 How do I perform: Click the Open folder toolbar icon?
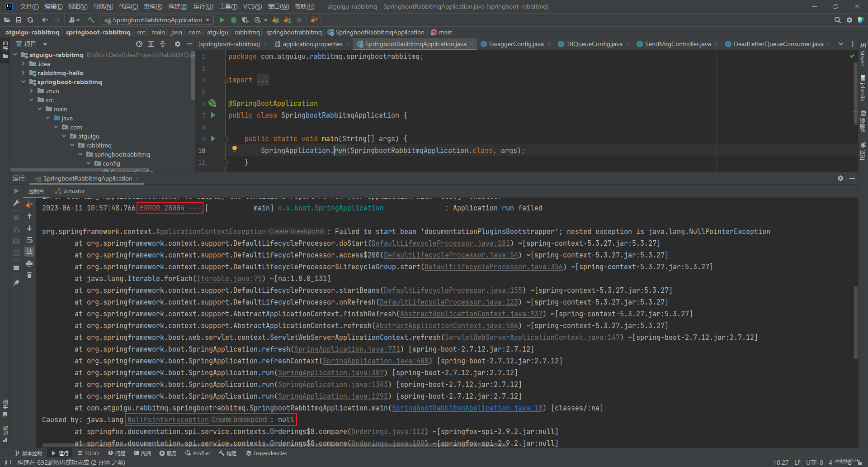tap(7, 20)
